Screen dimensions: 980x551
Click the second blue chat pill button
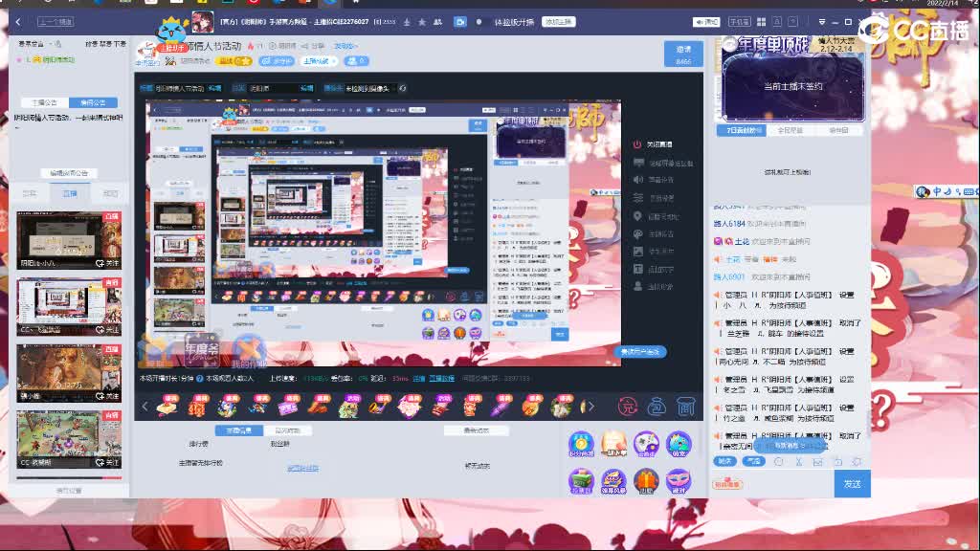pyautogui.click(x=754, y=461)
